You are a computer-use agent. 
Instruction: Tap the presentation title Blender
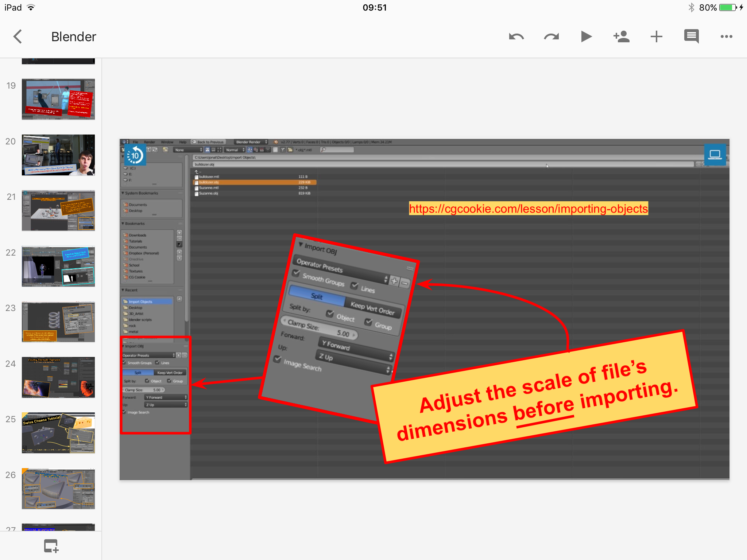(74, 36)
